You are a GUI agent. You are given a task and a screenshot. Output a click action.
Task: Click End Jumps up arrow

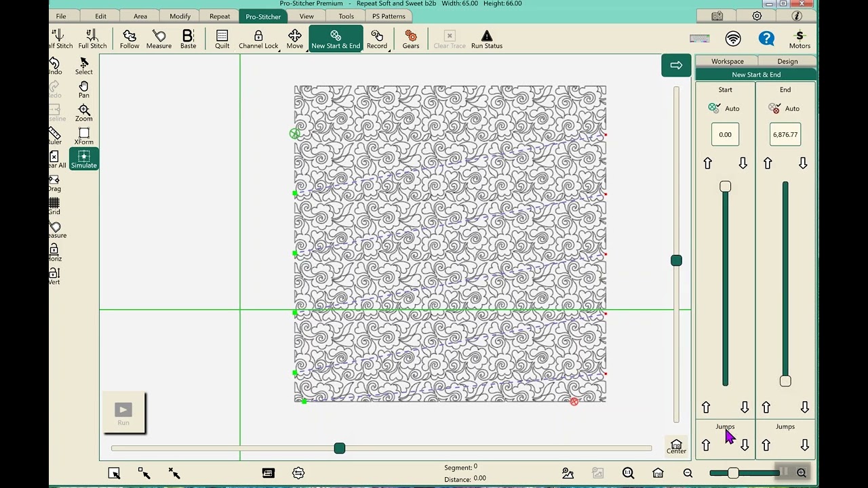click(x=766, y=445)
